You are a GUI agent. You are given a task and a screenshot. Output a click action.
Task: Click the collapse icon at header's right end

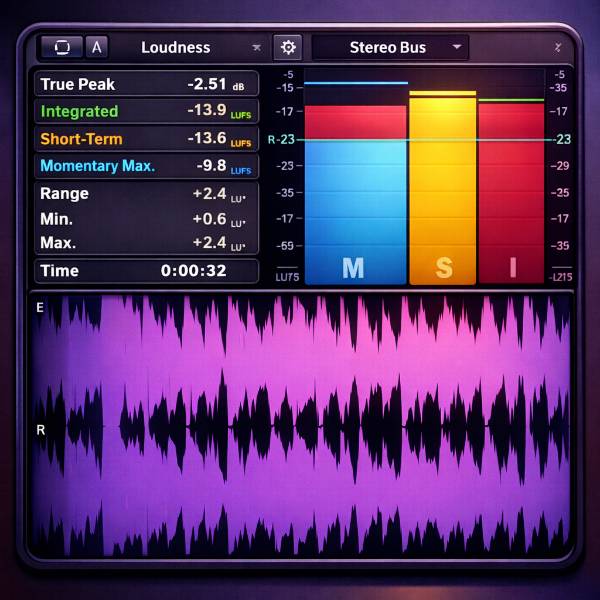(558, 47)
